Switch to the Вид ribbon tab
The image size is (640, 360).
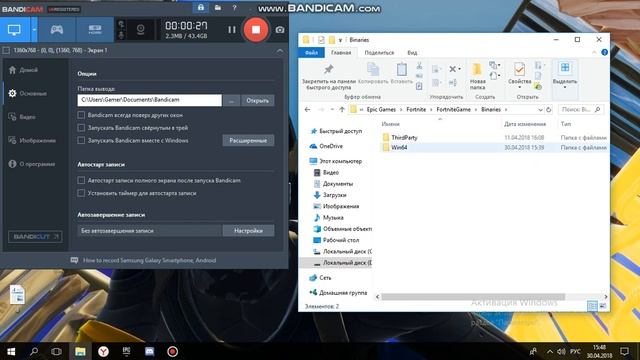coord(412,53)
